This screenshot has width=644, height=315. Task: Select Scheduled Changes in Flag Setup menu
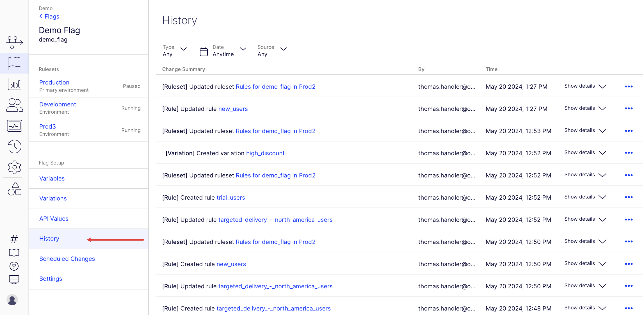[67, 259]
